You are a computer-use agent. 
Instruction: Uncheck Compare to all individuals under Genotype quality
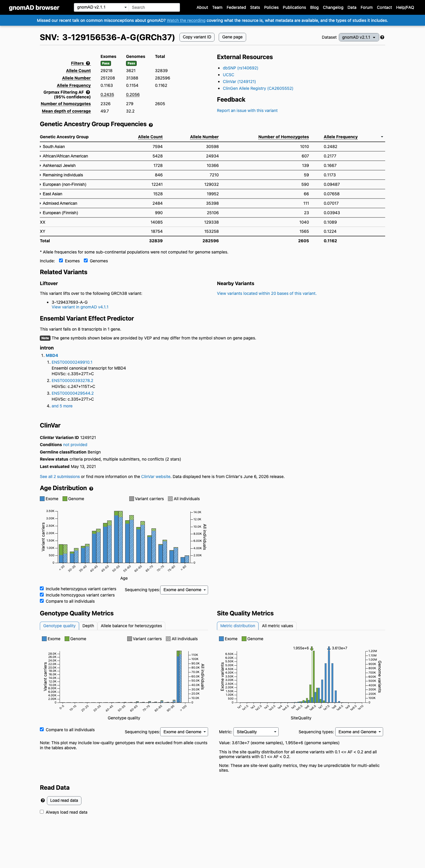click(42, 729)
